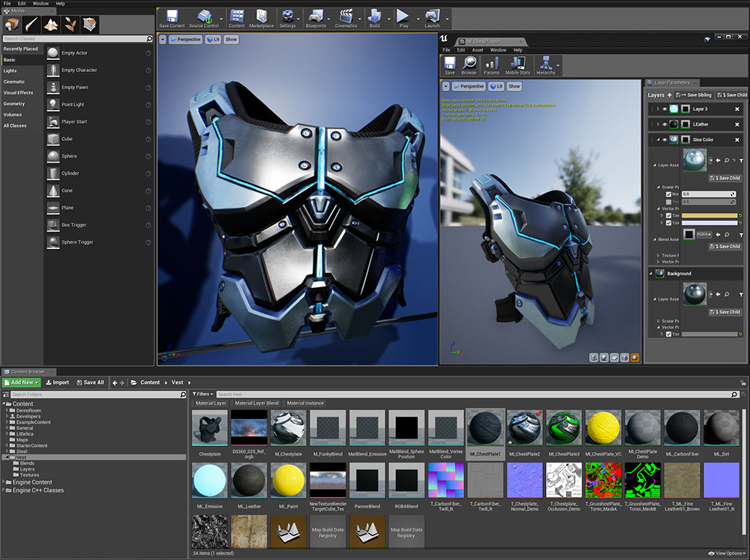
Task: Open the RGBA channel dropdown in Blend Asset
Action: (x=703, y=235)
